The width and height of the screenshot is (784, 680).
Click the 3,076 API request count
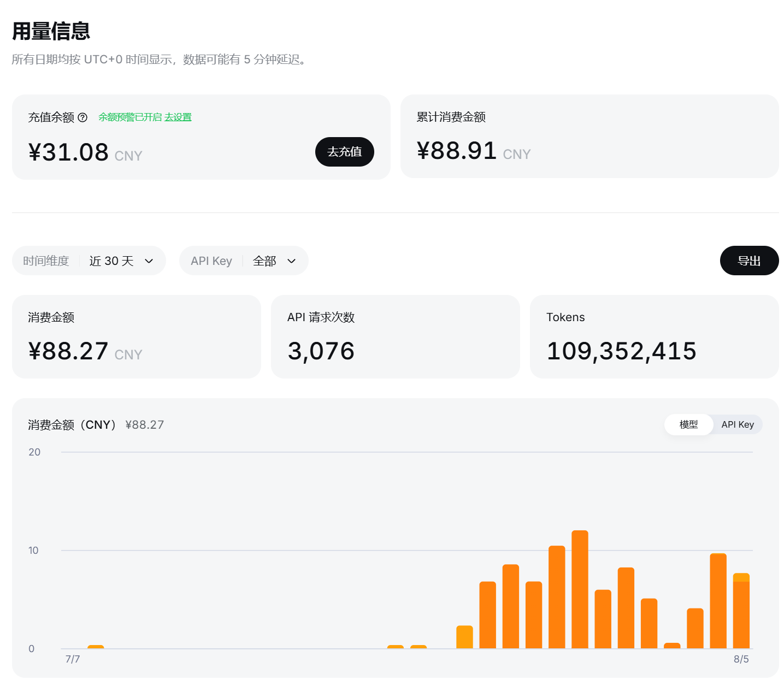click(x=321, y=351)
